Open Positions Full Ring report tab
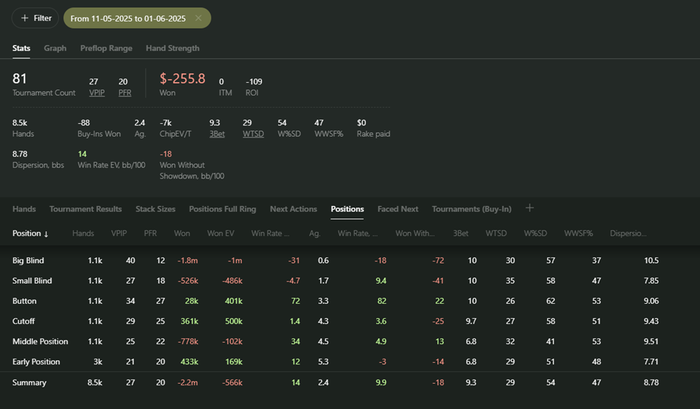This screenshot has height=409, width=700. click(x=221, y=209)
